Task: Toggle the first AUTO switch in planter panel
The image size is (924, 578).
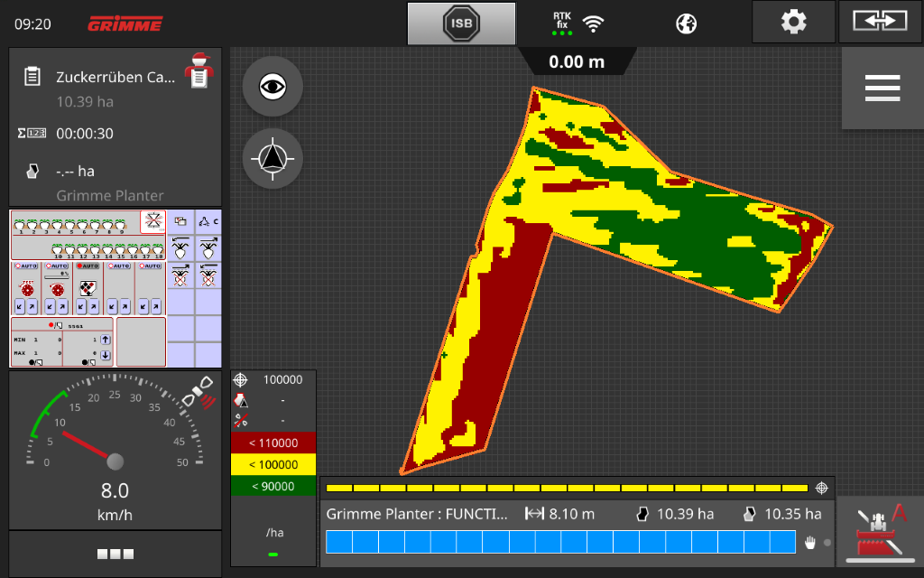Action: pos(27,267)
